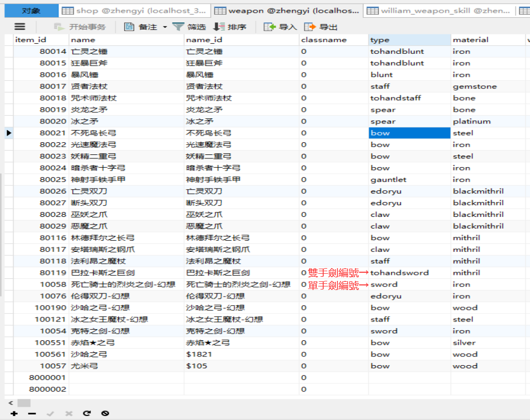Click name cell 赤焰★之弓
Image resolution: width=530 pixels, height=420 pixels.
click(x=127, y=343)
